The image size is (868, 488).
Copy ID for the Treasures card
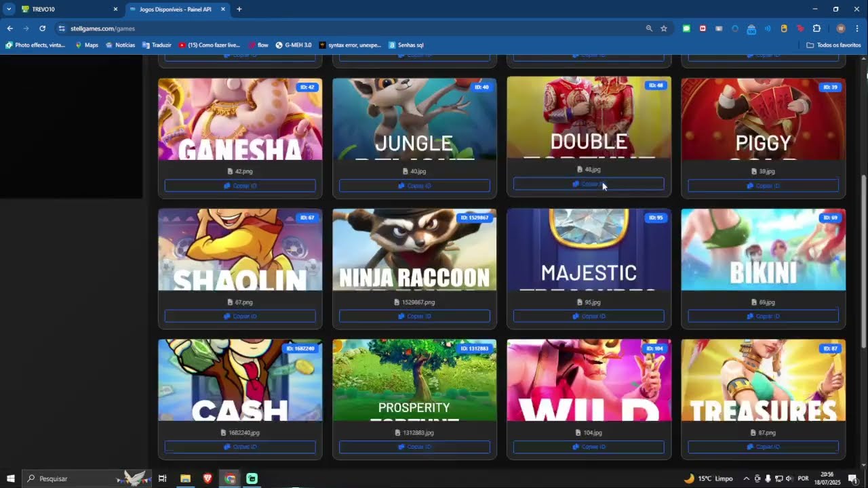(x=763, y=447)
